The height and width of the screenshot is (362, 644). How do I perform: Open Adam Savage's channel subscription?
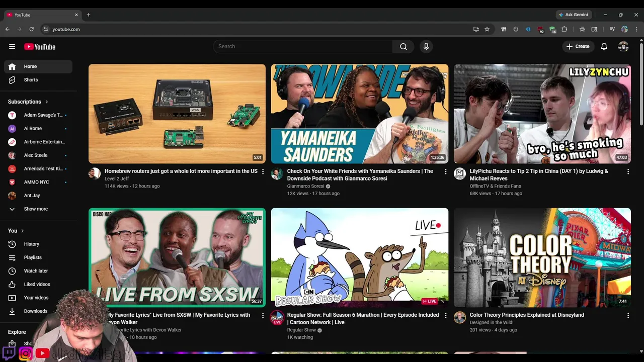pos(38,115)
